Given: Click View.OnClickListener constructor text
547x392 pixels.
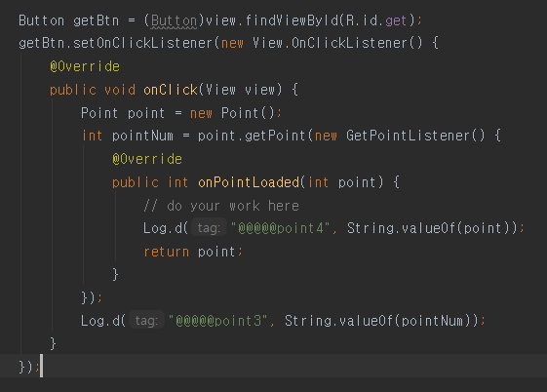Looking at the screenshot, I should [x=337, y=43].
